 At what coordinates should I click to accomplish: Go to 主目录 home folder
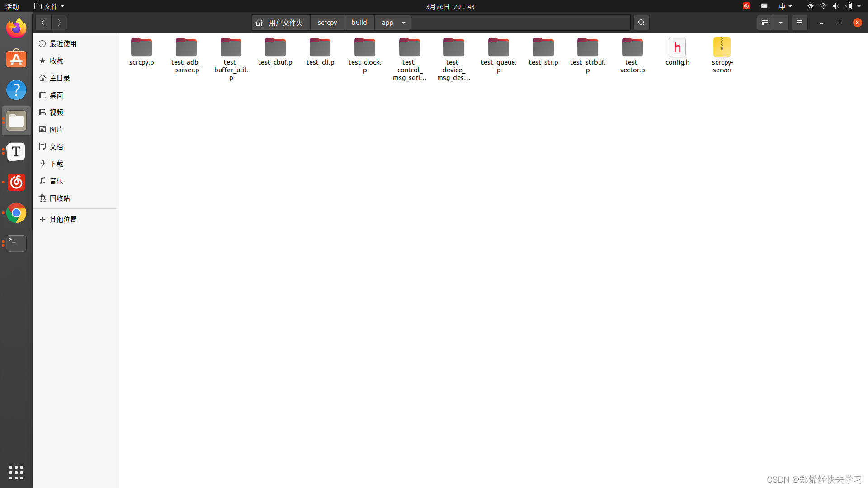point(75,78)
